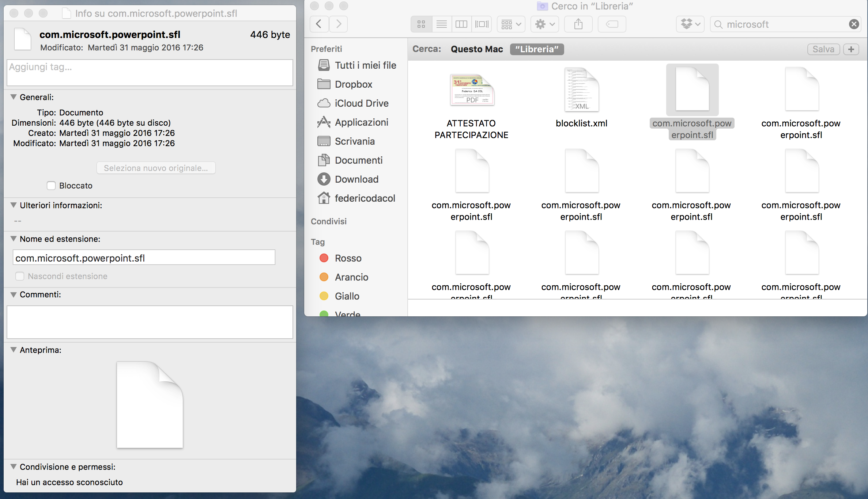The width and height of the screenshot is (868, 499).
Task: Switch Finder to icon view
Action: point(421,24)
